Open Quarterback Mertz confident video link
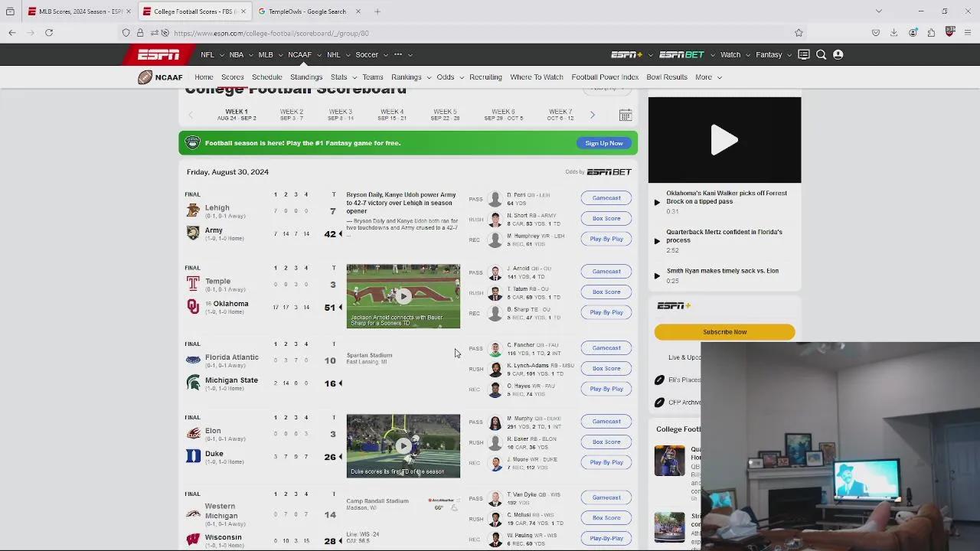The width and height of the screenshot is (980, 551). (724, 236)
